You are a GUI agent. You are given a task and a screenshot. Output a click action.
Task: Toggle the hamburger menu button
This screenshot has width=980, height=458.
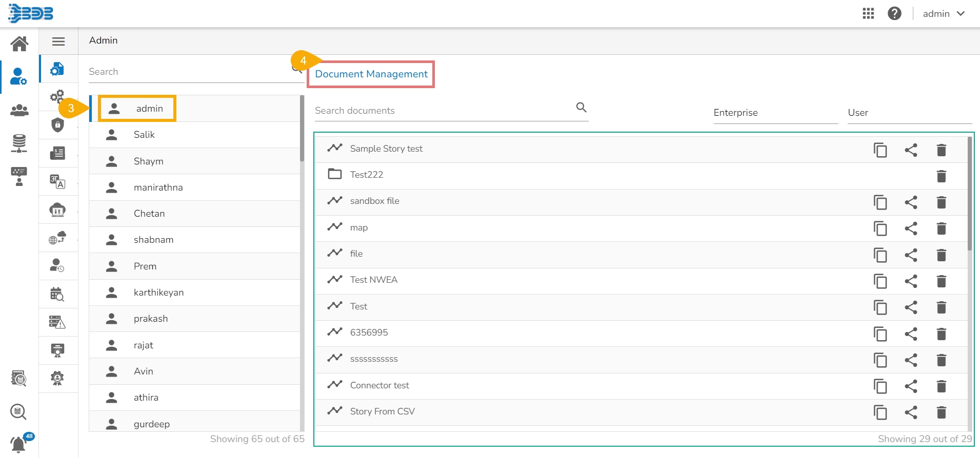(x=58, y=41)
